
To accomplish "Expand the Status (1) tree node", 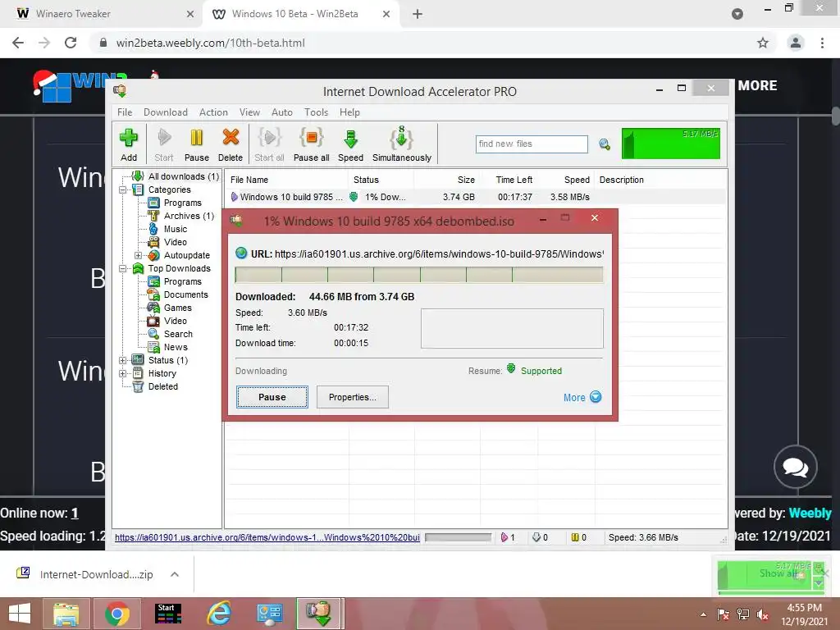I will click(x=123, y=361).
